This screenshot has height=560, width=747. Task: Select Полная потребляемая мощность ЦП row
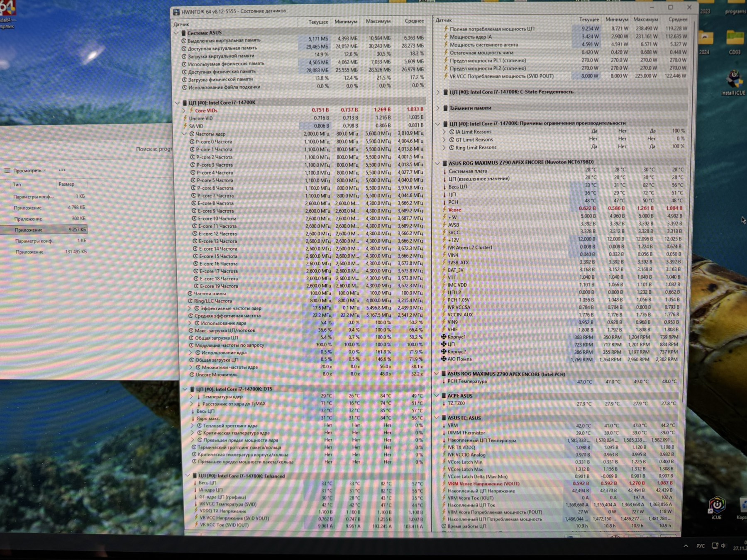pyautogui.click(x=564, y=29)
